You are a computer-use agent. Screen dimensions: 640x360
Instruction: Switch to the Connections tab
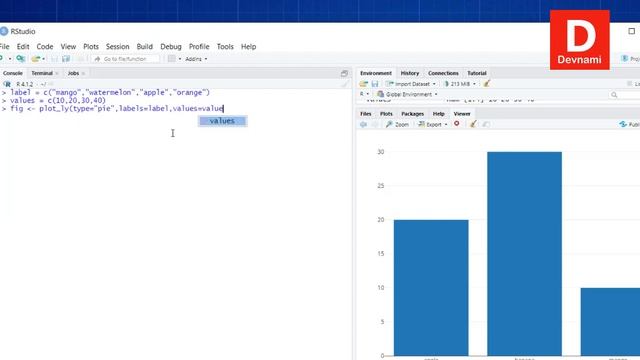[443, 73]
